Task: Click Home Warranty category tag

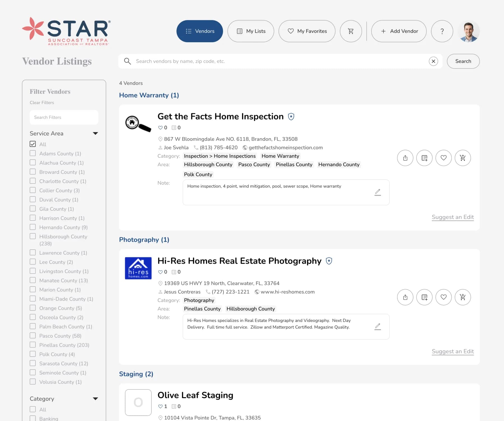Action: [x=280, y=156]
